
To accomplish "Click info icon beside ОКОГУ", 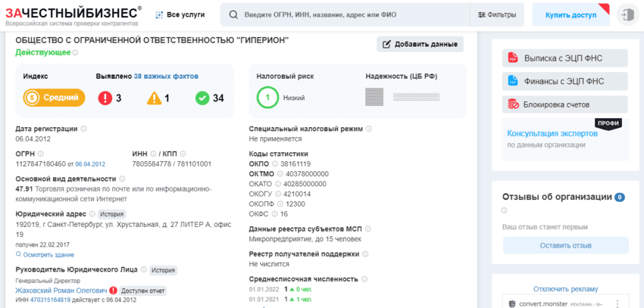I will (278, 194).
